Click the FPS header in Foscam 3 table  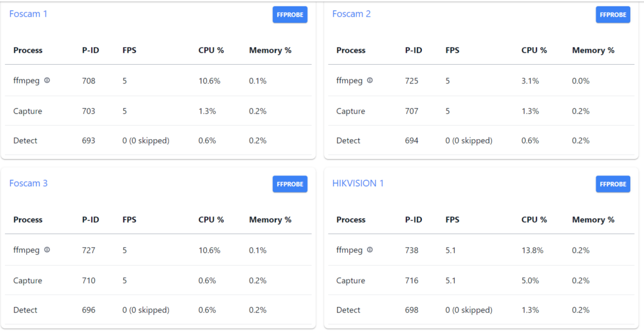pyautogui.click(x=129, y=220)
